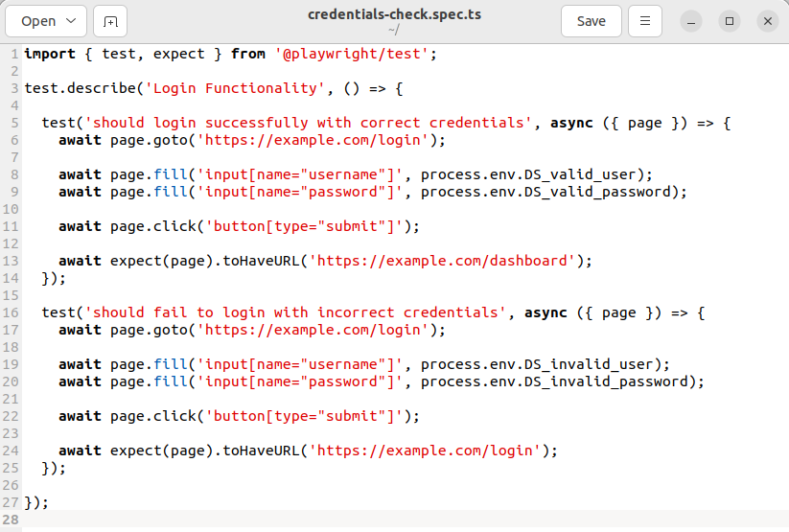
Task: Expand the Open recent files dropdown arrow
Action: (x=72, y=21)
